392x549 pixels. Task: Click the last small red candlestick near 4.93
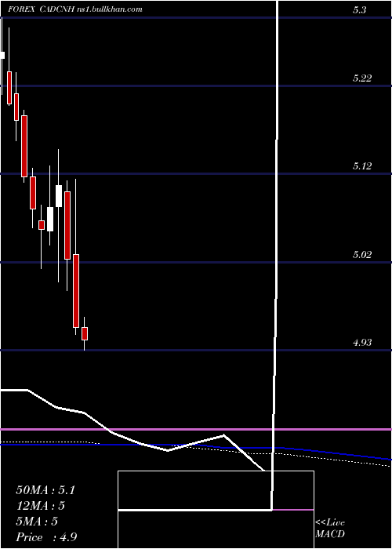coord(85,333)
